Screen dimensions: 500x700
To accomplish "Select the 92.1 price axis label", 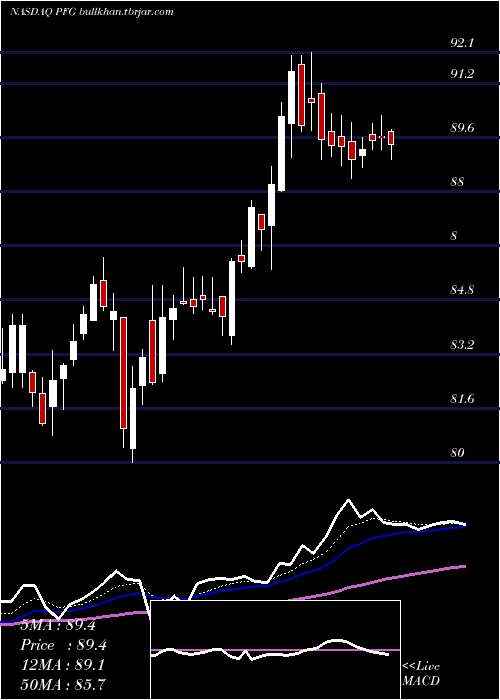I will tap(462, 43).
